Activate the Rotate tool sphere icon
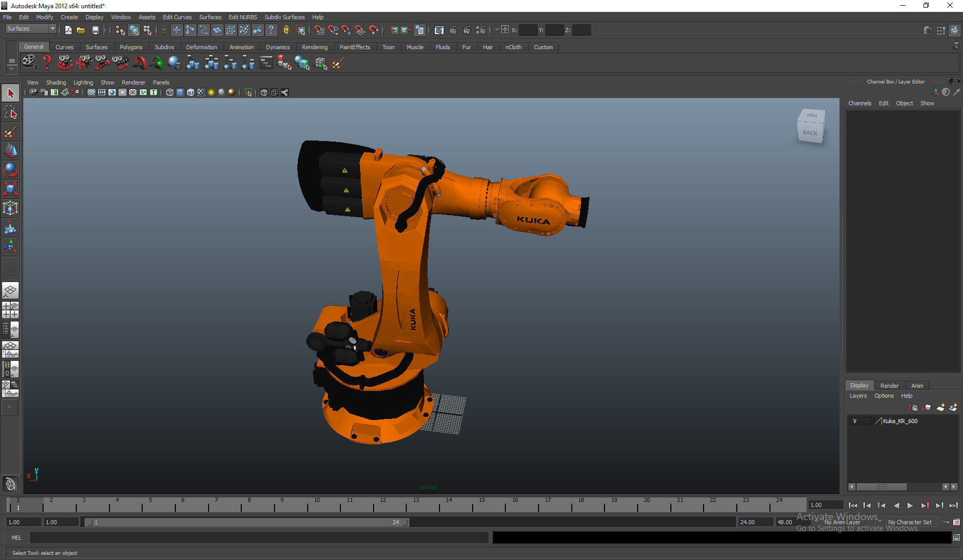Screen dimensions: 963x560 10,170
